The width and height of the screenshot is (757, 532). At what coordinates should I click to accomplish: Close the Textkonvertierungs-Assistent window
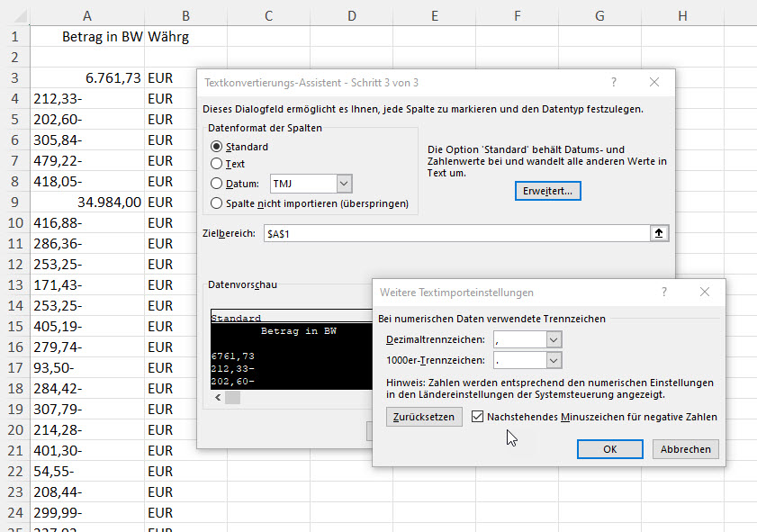tap(654, 82)
